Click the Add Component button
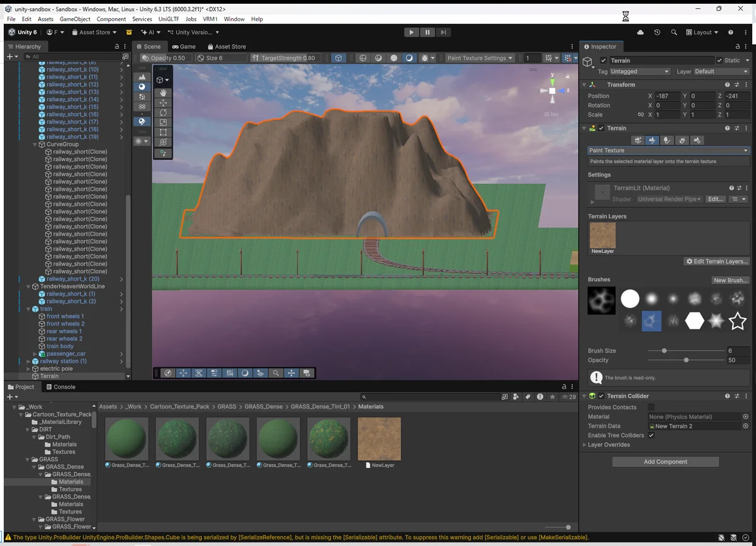756x546 pixels. (x=665, y=462)
